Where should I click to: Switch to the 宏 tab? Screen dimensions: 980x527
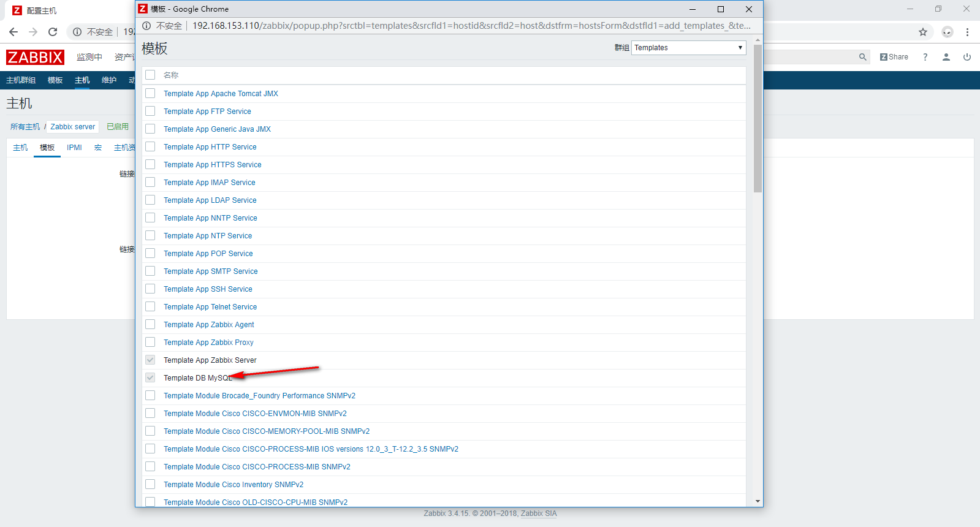pyautogui.click(x=98, y=148)
